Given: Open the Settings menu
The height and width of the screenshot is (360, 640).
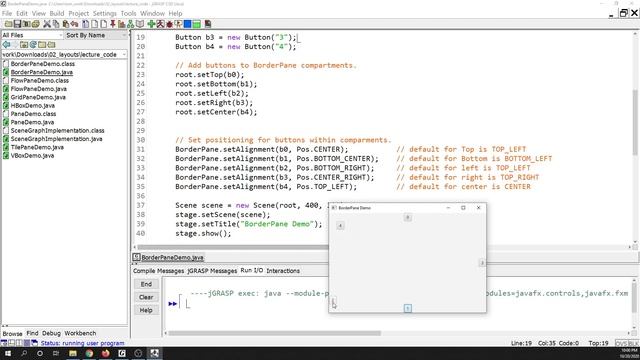Looking at the screenshot, I should [104, 13].
